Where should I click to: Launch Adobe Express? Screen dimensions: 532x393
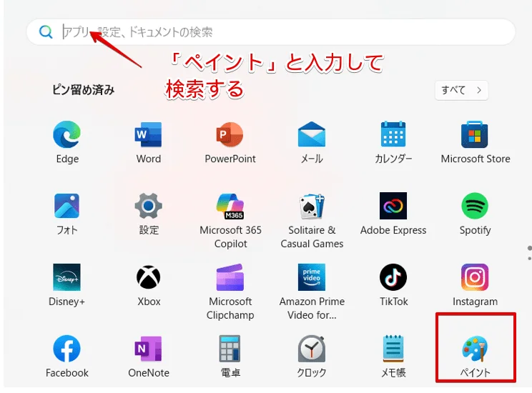tap(393, 214)
